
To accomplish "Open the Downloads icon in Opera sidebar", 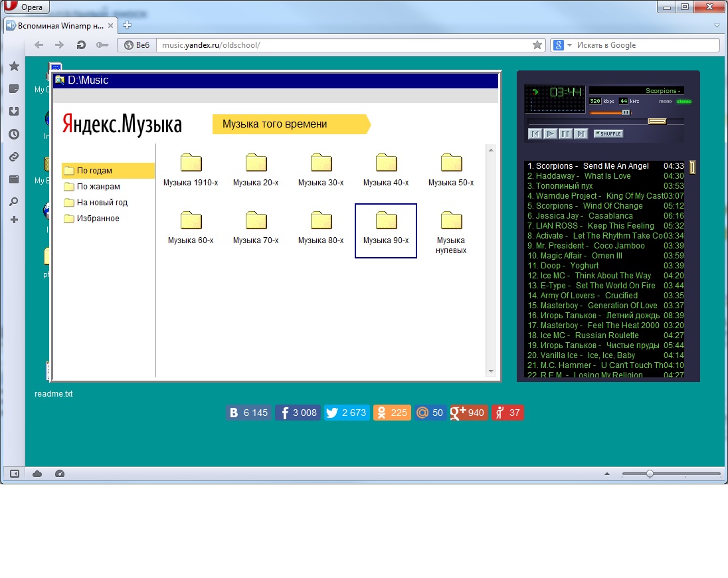I will click(14, 112).
